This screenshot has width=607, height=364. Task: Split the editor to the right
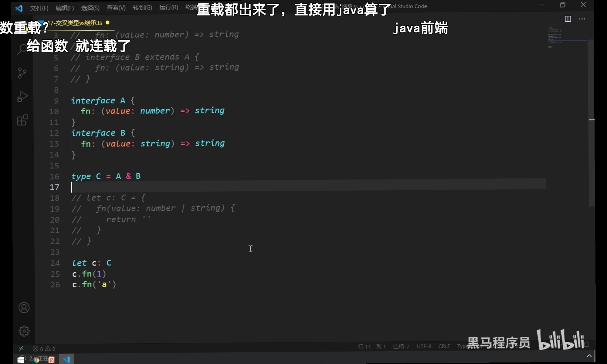coord(568,19)
